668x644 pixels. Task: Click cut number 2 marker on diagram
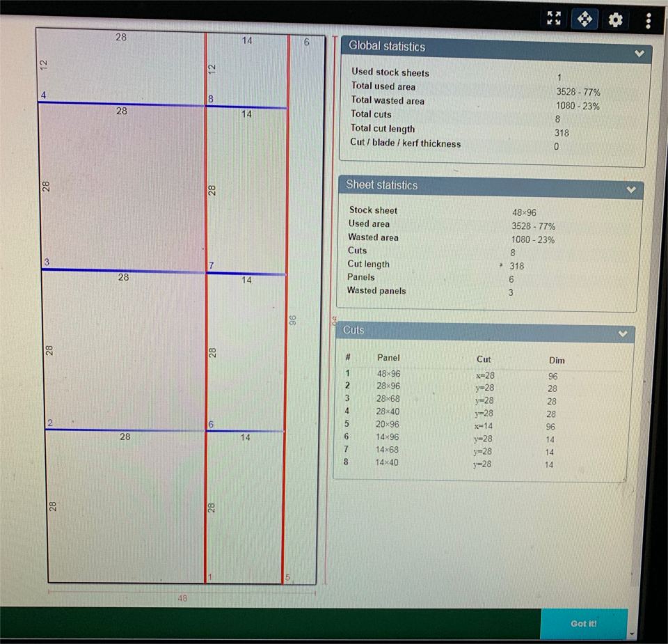[50, 423]
